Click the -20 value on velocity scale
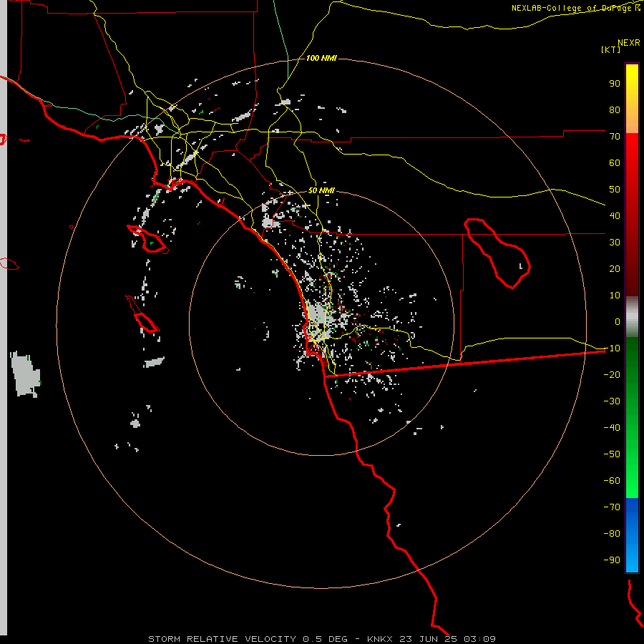 click(612, 374)
